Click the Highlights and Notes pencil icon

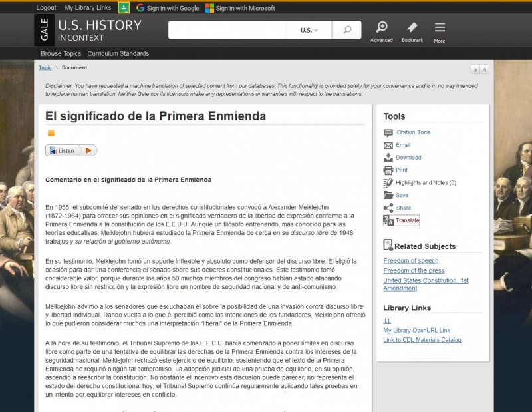pyautogui.click(x=388, y=183)
